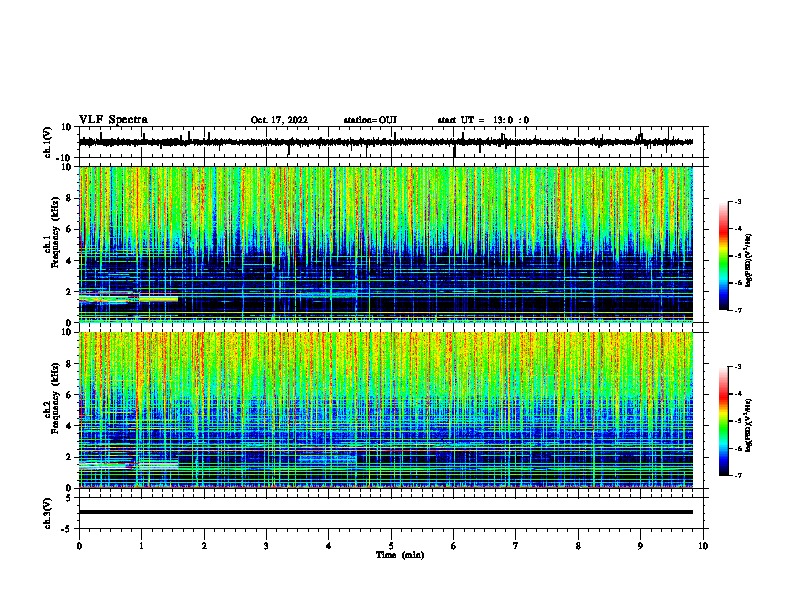Image resolution: width=792 pixels, height=612 pixels.
Task: Click the "-7" label on ch.1 color bar
Action: [x=737, y=310]
